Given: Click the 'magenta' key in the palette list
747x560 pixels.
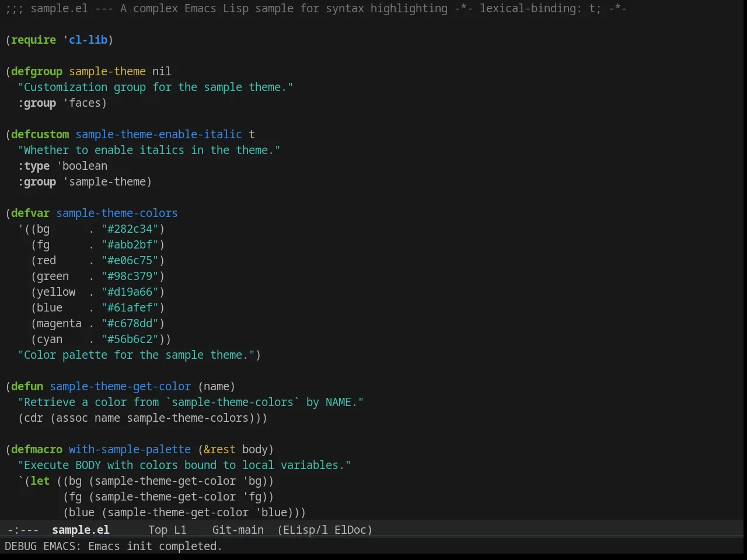Looking at the screenshot, I should (x=60, y=323).
